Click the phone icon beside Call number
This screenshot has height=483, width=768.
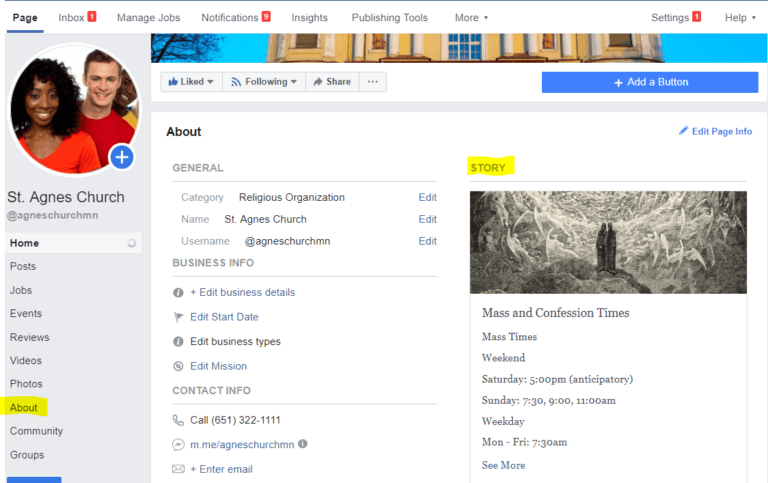coord(178,420)
